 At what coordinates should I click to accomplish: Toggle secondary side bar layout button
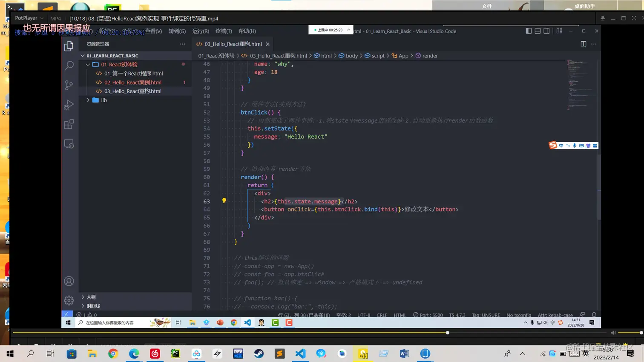(547, 31)
